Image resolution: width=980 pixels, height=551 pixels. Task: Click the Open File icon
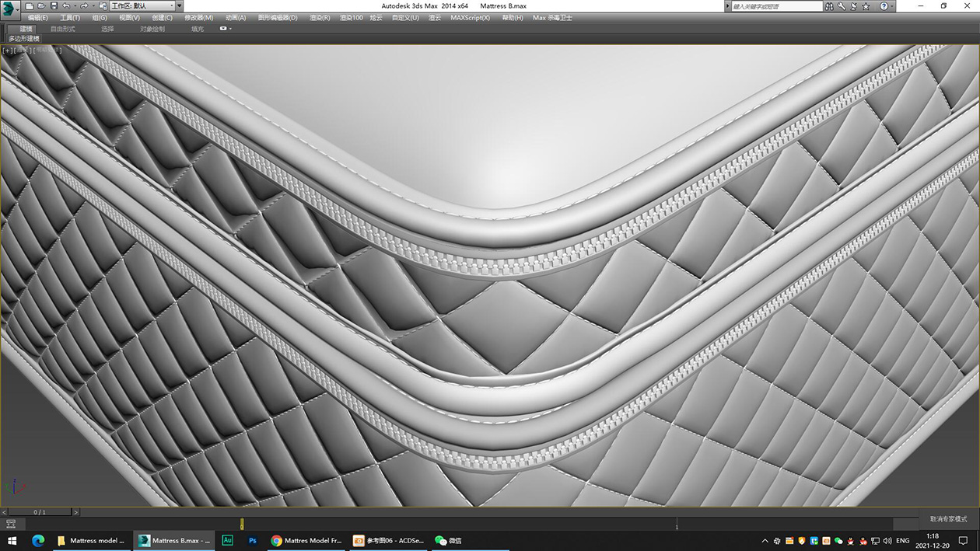click(41, 6)
